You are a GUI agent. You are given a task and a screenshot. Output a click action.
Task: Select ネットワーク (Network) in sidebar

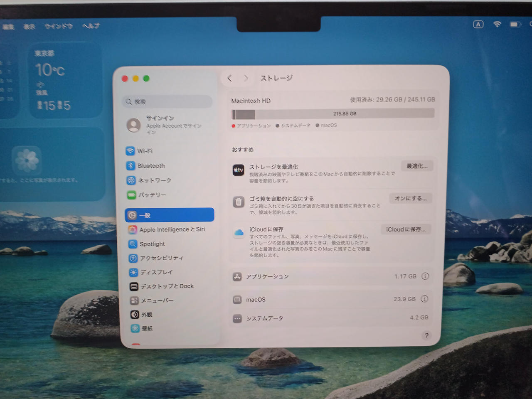pos(154,180)
